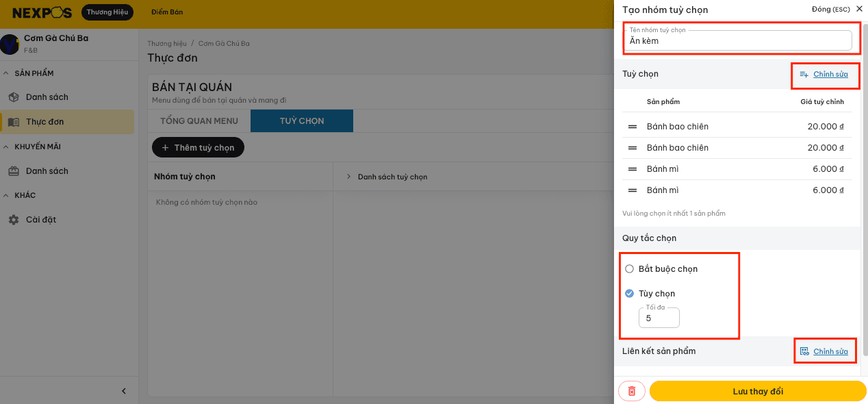The width and height of the screenshot is (868, 404).
Task: Click the Tối đa number field
Action: 659,318
